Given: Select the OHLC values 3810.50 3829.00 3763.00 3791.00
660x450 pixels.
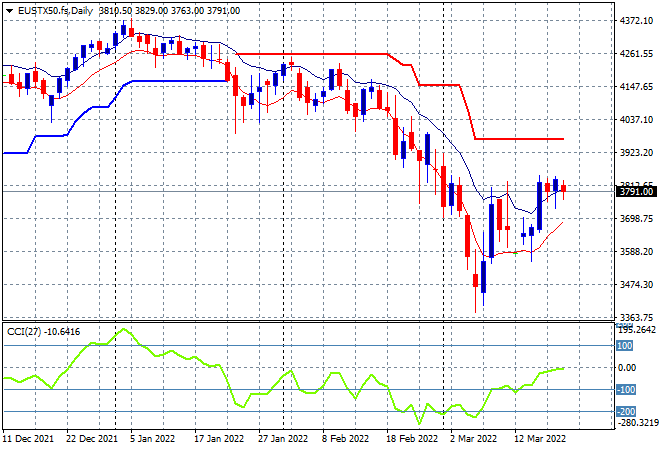Looking at the screenshot, I should coord(169,11).
